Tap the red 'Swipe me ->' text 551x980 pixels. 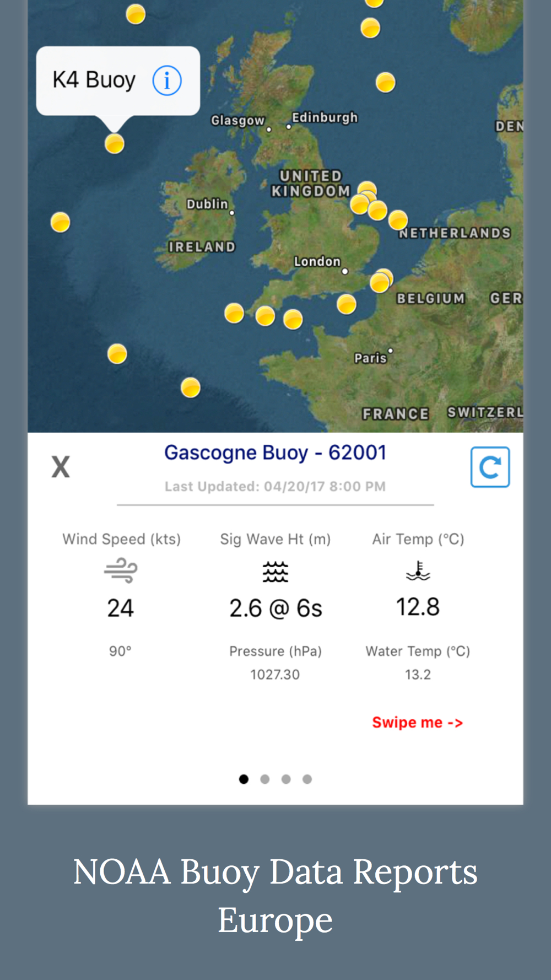click(x=417, y=723)
